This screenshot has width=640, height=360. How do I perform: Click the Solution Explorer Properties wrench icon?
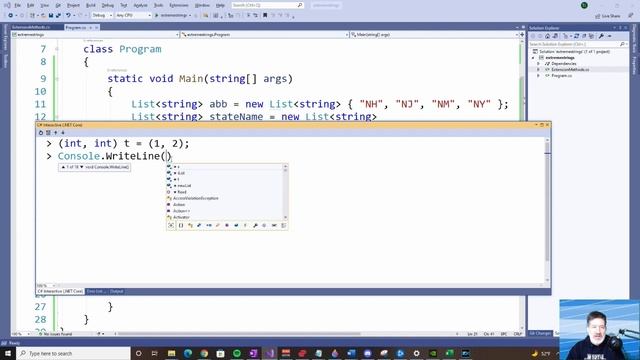tap(601, 36)
